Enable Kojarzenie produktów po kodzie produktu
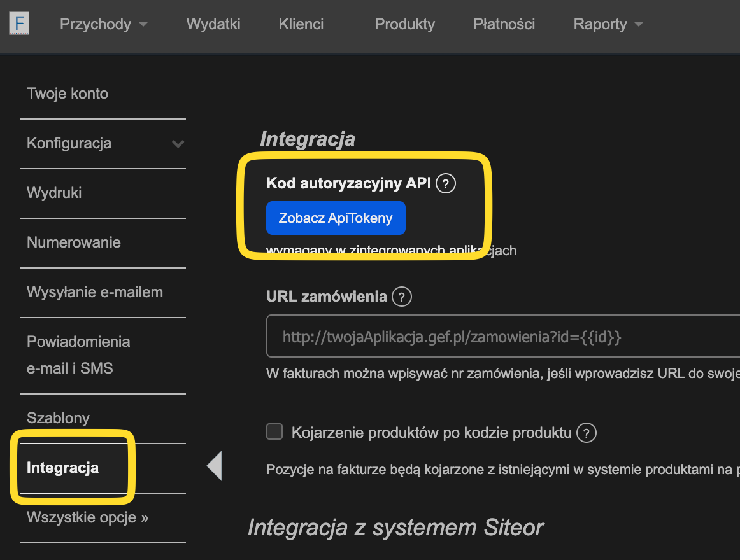 [274, 431]
